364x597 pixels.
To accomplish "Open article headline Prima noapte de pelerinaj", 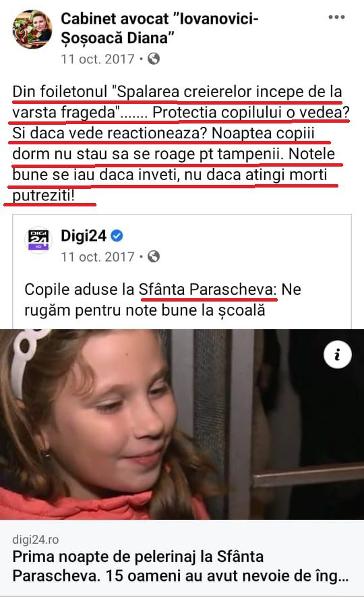I will [x=180, y=566].
